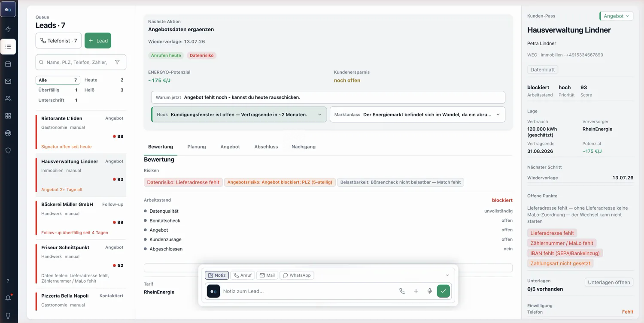This screenshot has width=644, height=323.
Task: Click the Datenrisiko: Lieferadresse fehlt risk chip
Action: [x=183, y=182]
